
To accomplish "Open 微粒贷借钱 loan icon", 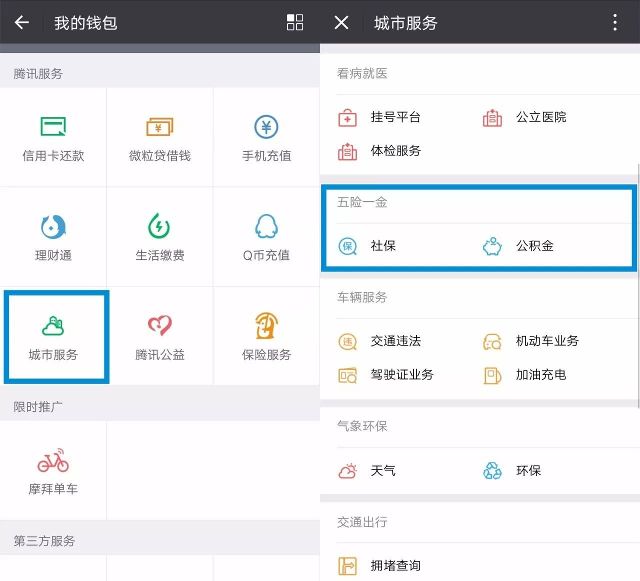I will (x=160, y=126).
